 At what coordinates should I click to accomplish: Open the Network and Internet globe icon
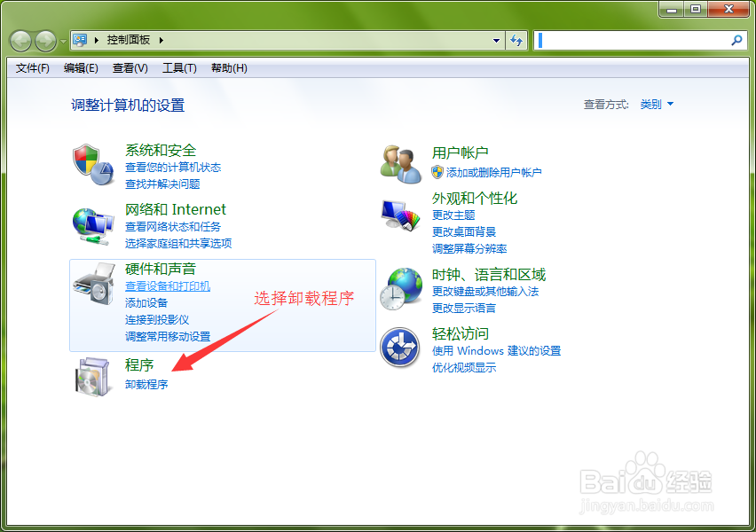93,226
